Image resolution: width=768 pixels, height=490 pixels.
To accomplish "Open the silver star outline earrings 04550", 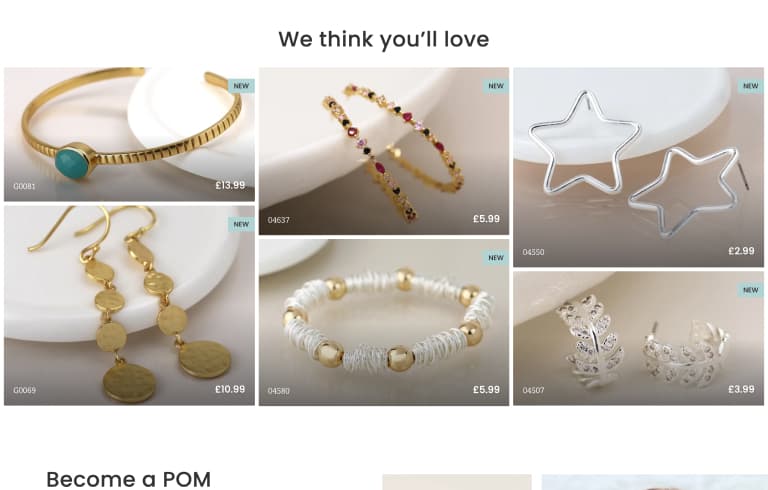I will pos(639,167).
